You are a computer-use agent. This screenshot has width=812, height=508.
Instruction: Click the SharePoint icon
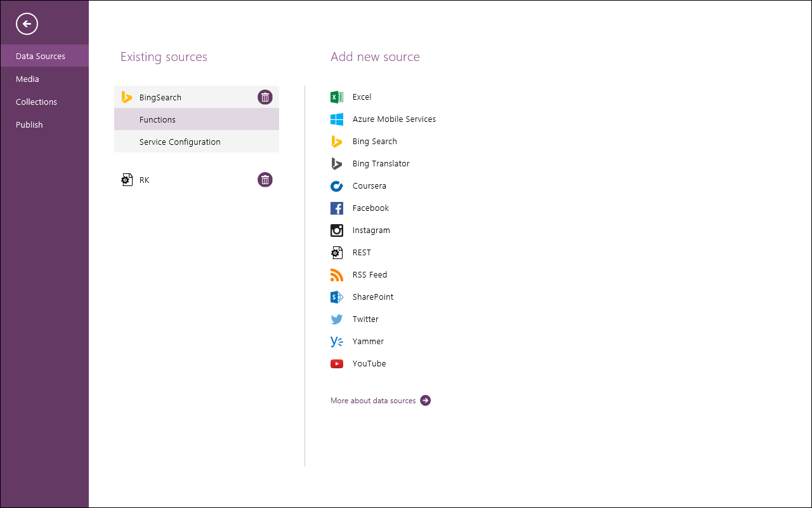(337, 297)
